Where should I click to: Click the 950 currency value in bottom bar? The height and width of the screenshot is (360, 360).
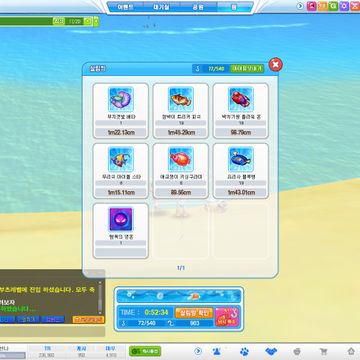(81, 355)
